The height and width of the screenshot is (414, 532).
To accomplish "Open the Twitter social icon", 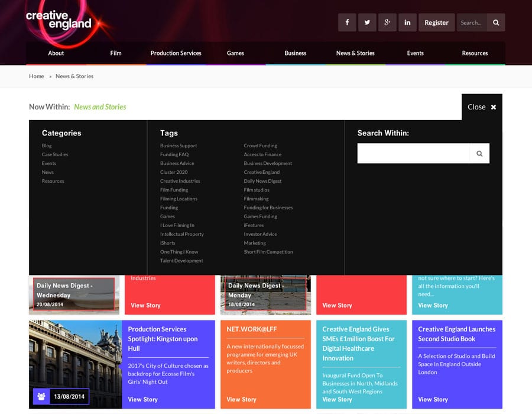I will click(367, 22).
